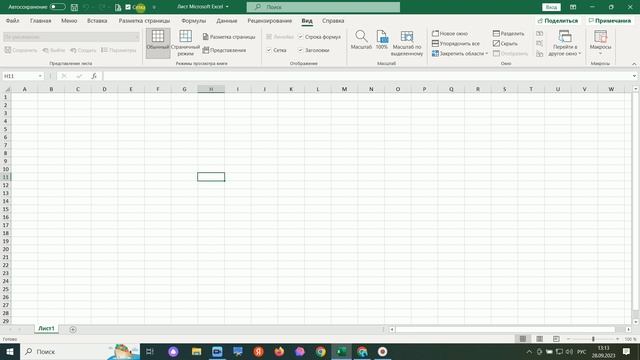The height and width of the screenshot is (360, 640).
Task: Click the zoom out minus button
Action: (569, 339)
